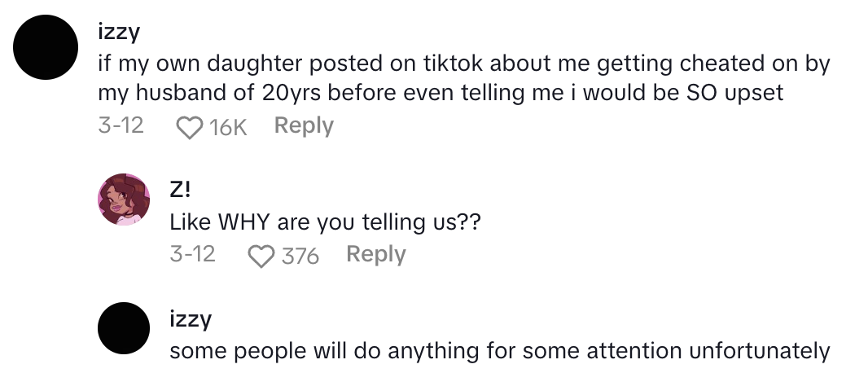Like izzy's comment with 16K likes
868x373 pixels.
189,127
